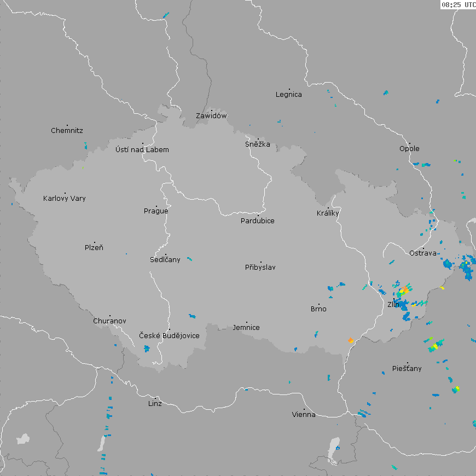The image size is (476, 476).
Task: Select the Prague city label
Action: point(156,211)
